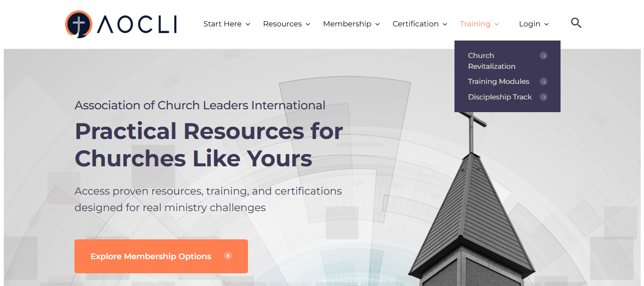The width and height of the screenshot is (644, 286).
Task: Open the Login menu
Action: click(529, 24)
